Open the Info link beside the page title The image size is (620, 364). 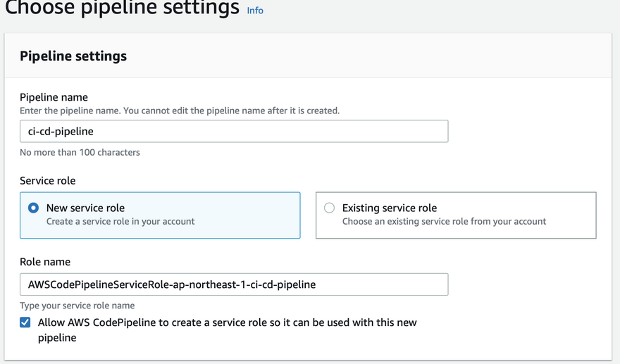255,11
